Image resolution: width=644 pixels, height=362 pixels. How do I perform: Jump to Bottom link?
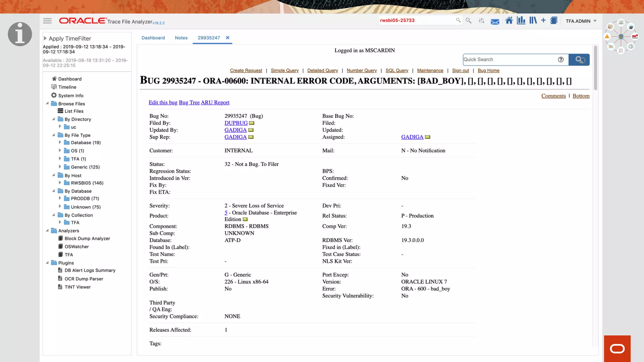(x=581, y=96)
